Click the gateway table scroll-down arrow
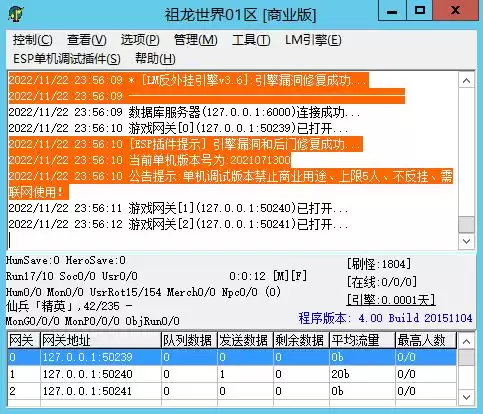The height and width of the screenshot is (414, 483). click(x=466, y=397)
